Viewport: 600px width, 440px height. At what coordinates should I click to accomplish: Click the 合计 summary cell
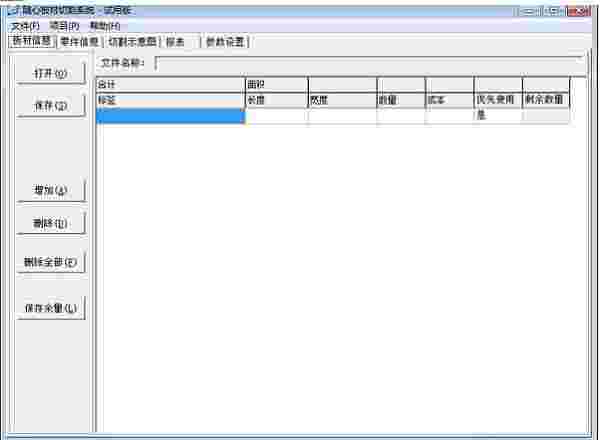pos(170,85)
